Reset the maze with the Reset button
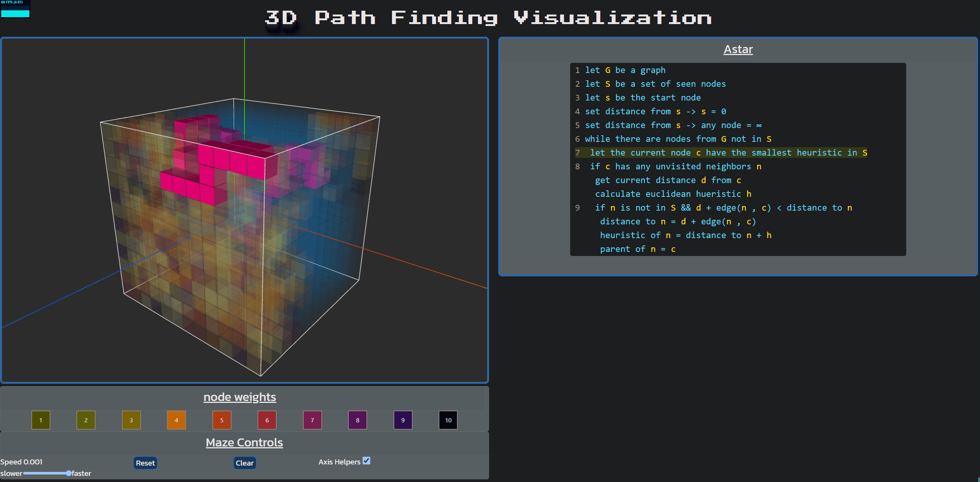The height and width of the screenshot is (482, 980). click(x=145, y=463)
